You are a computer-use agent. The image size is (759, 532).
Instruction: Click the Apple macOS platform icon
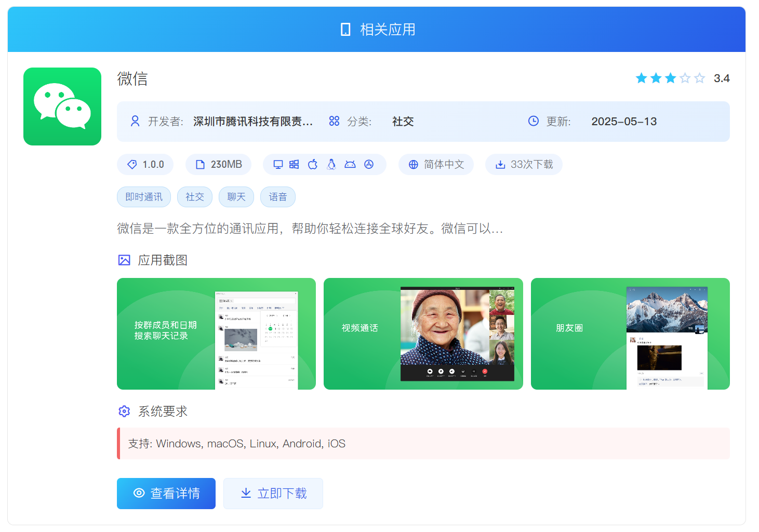[313, 164]
